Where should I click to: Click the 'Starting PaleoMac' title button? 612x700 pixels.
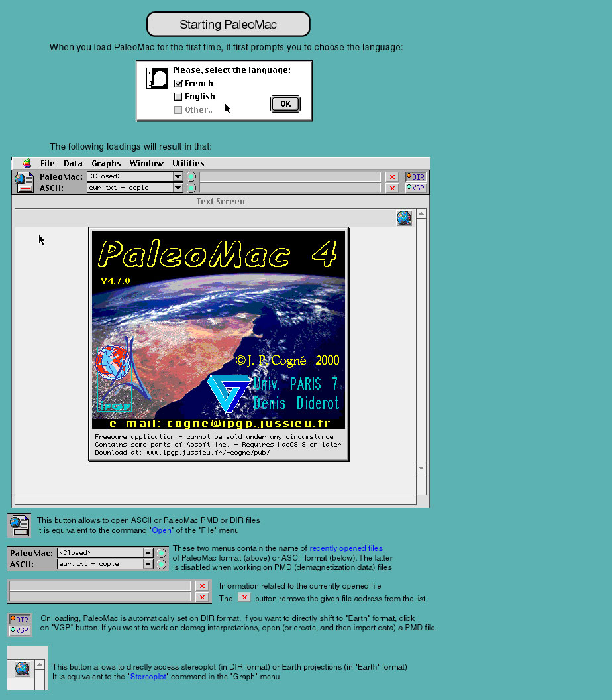pos(229,24)
